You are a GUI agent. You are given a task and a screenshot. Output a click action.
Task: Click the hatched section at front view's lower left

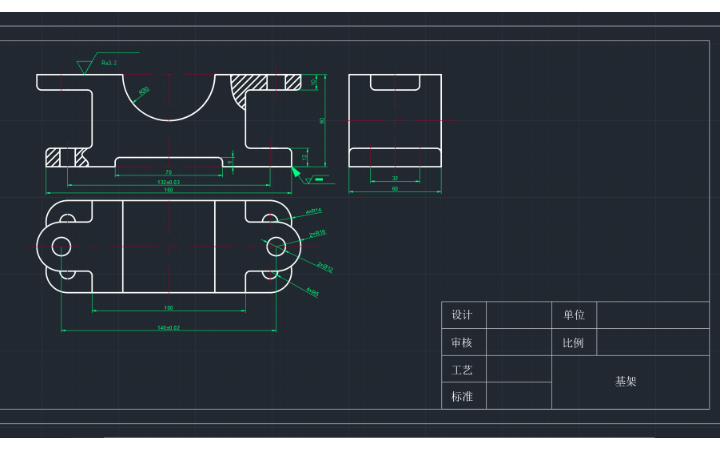point(52,157)
